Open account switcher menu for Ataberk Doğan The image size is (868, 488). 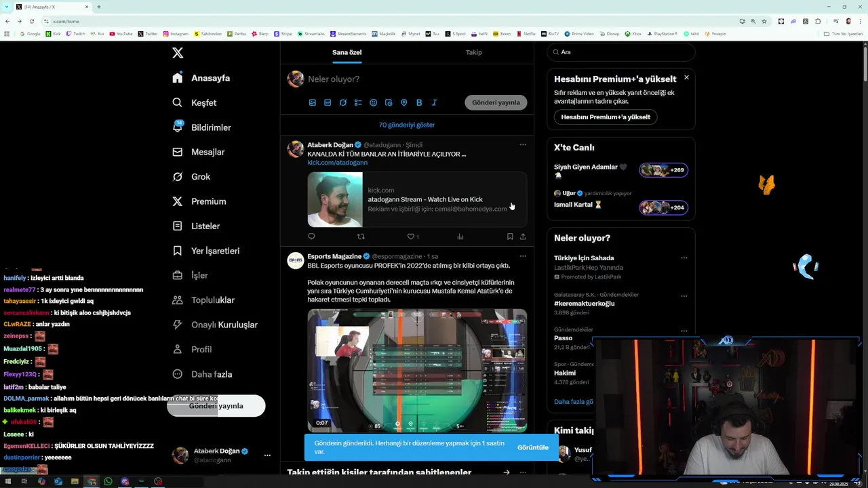(x=267, y=455)
